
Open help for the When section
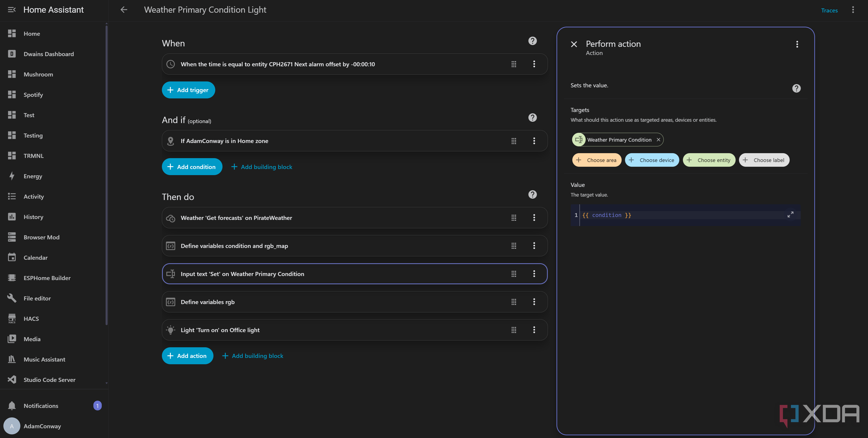(532, 41)
